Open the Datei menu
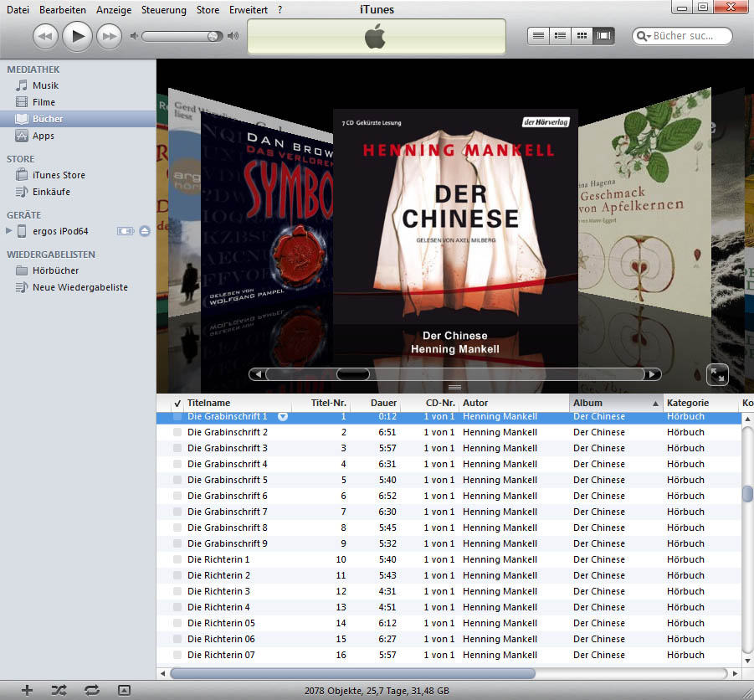This screenshot has width=754, height=700. (x=18, y=9)
